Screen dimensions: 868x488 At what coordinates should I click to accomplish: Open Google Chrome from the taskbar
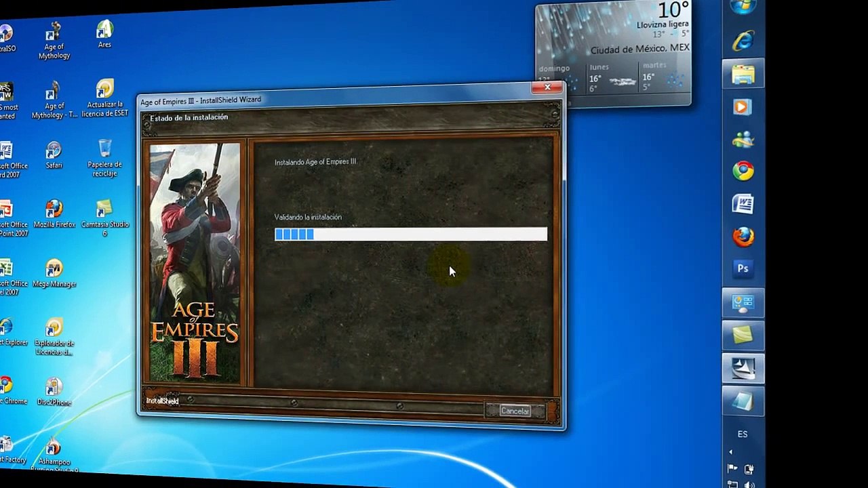tap(743, 171)
